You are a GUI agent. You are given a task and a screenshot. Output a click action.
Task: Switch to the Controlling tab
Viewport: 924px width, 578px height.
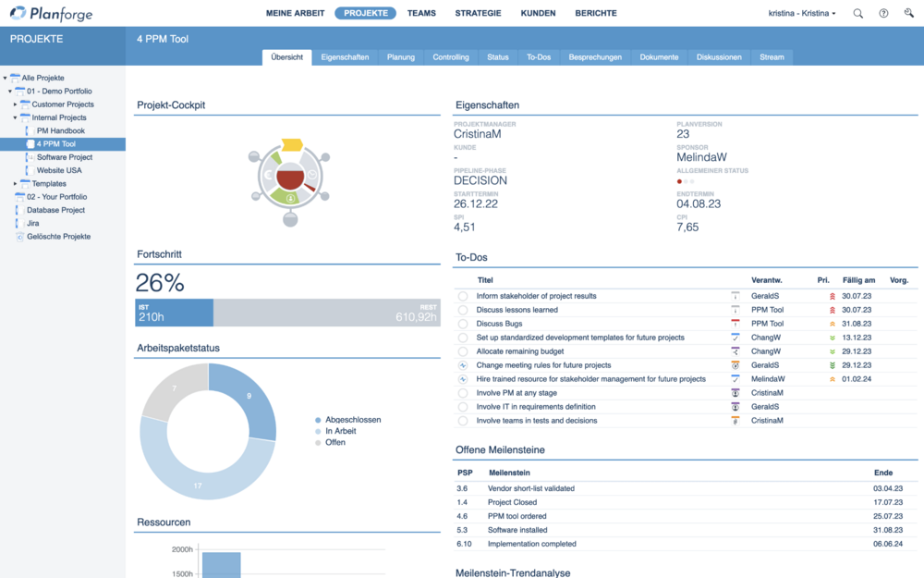[x=451, y=57]
